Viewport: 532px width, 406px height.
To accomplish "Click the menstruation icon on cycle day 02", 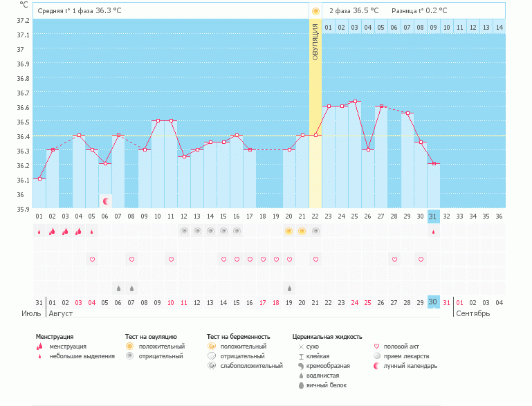I will click(x=52, y=232).
